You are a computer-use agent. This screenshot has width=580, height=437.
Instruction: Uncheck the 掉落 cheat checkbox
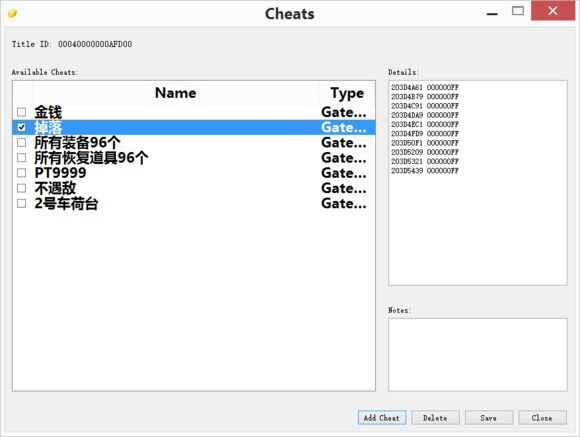click(21, 127)
